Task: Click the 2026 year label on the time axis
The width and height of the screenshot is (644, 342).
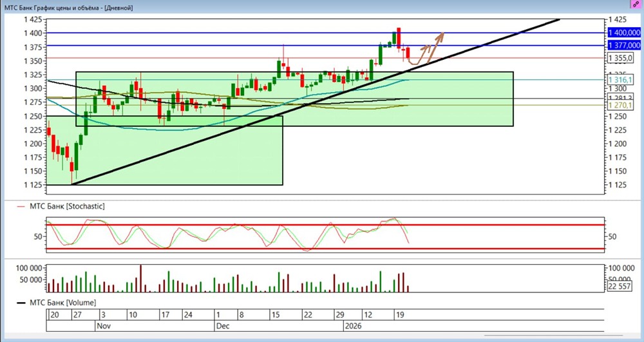Action: point(353,326)
